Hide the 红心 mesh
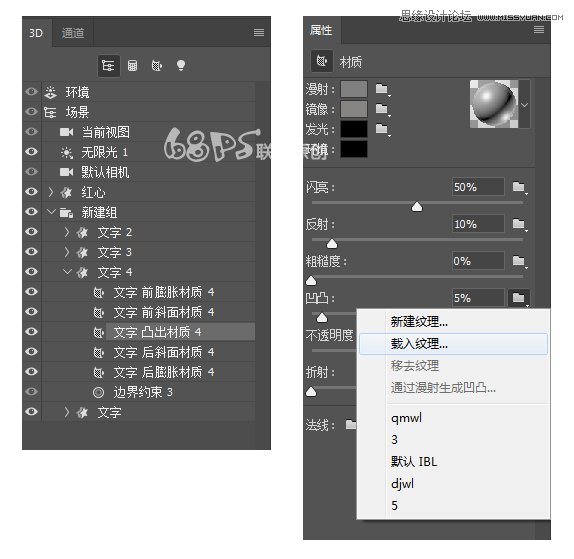Screen dimensions: 574x559 (x=32, y=191)
